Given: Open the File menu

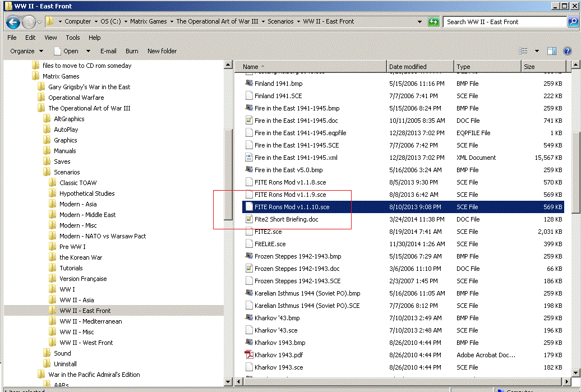Looking at the screenshot, I should (x=12, y=38).
